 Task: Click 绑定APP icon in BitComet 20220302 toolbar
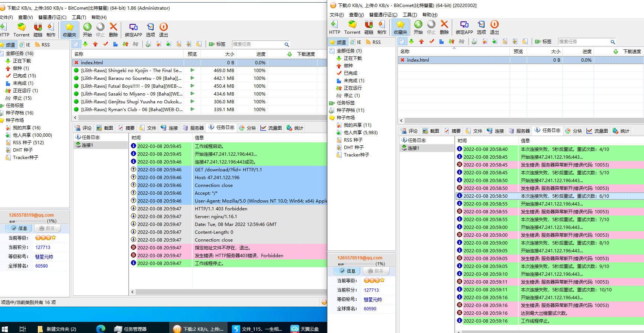click(464, 27)
